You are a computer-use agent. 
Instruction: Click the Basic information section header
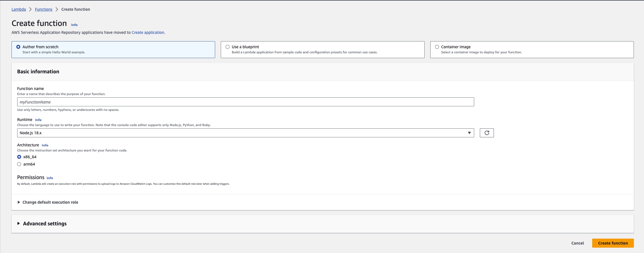tap(38, 72)
